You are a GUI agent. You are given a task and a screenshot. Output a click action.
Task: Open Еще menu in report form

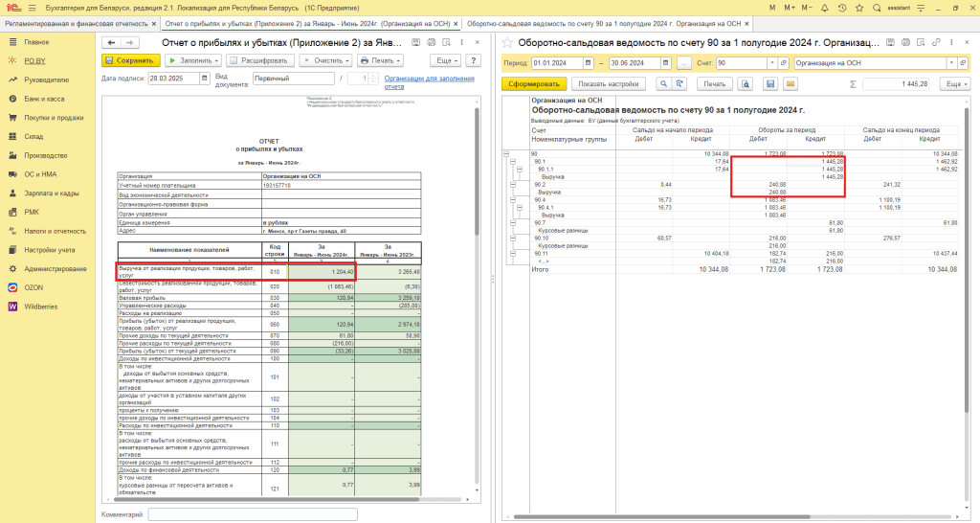tap(446, 60)
